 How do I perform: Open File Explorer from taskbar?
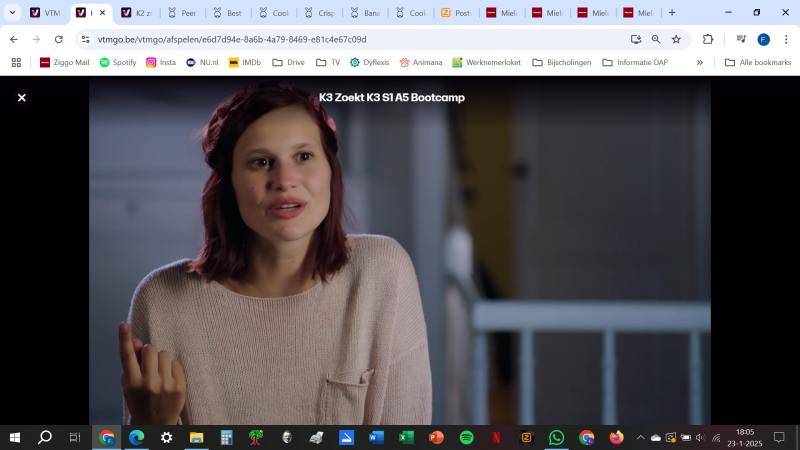196,437
